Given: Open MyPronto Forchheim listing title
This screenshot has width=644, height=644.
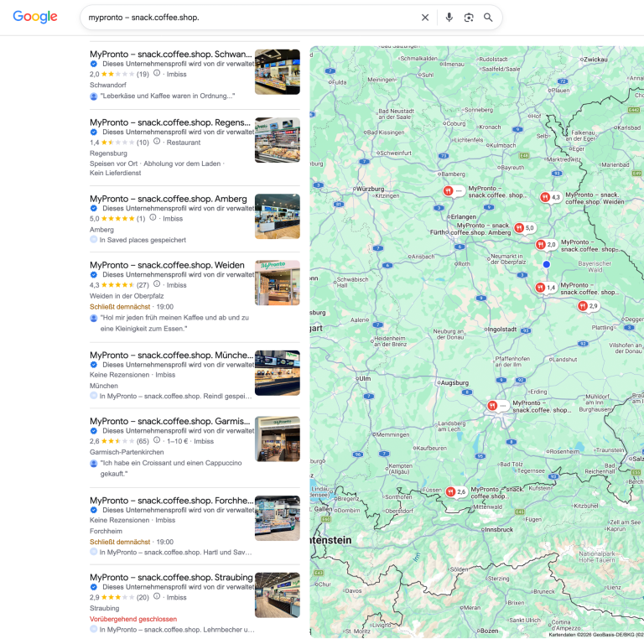Looking at the screenshot, I should tap(171, 501).
